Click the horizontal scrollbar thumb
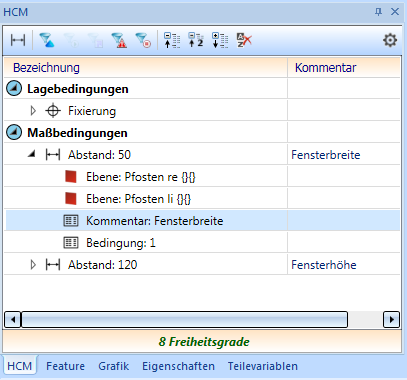The image size is (407, 380). 184,320
